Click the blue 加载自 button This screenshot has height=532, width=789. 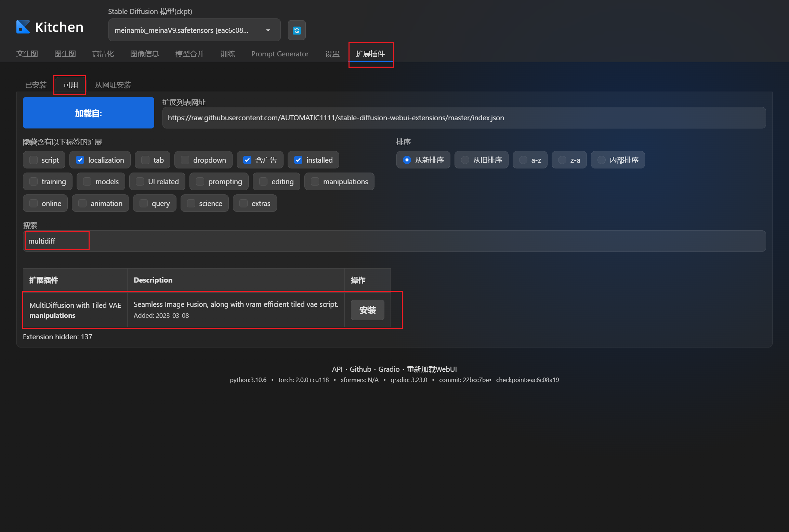coord(88,113)
